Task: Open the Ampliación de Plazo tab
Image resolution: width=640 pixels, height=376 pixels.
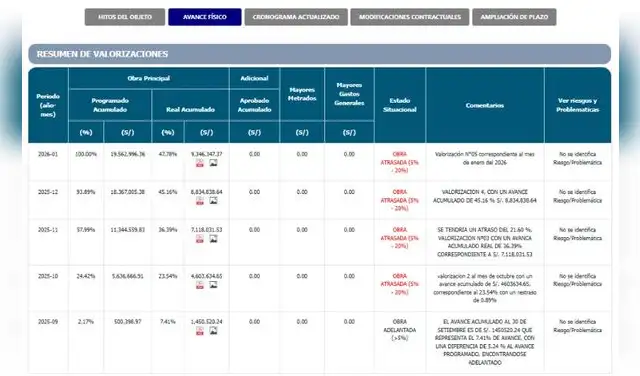Action: point(514,17)
